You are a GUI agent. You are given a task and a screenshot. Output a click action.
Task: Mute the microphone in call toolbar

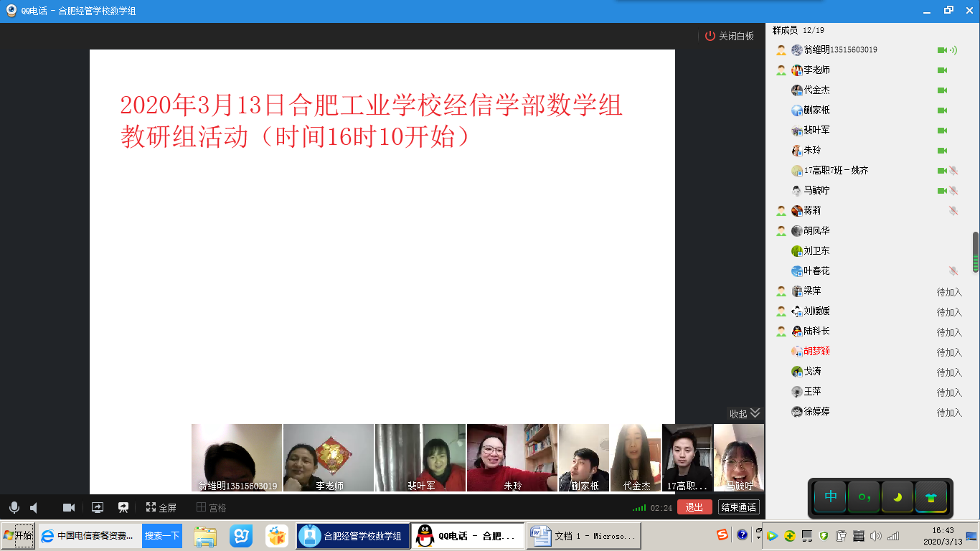pyautogui.click(x=14, y=507)
